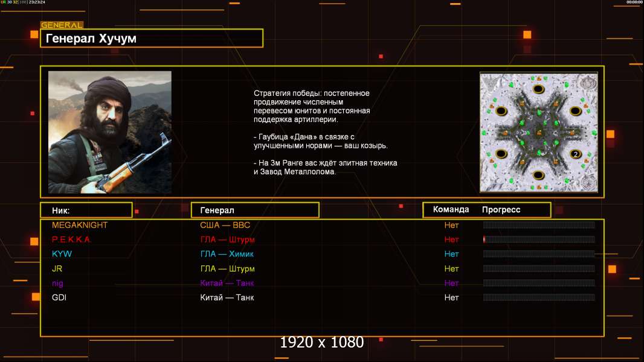Viewport: 644px width, 362px height.
Task: Select player name GDI
Action: 59,297
